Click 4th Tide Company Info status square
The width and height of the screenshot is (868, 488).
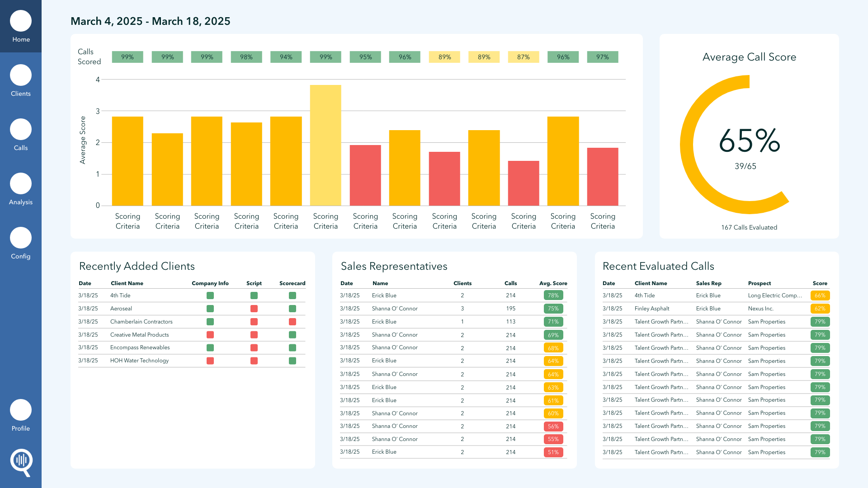(x=210, y=296)
